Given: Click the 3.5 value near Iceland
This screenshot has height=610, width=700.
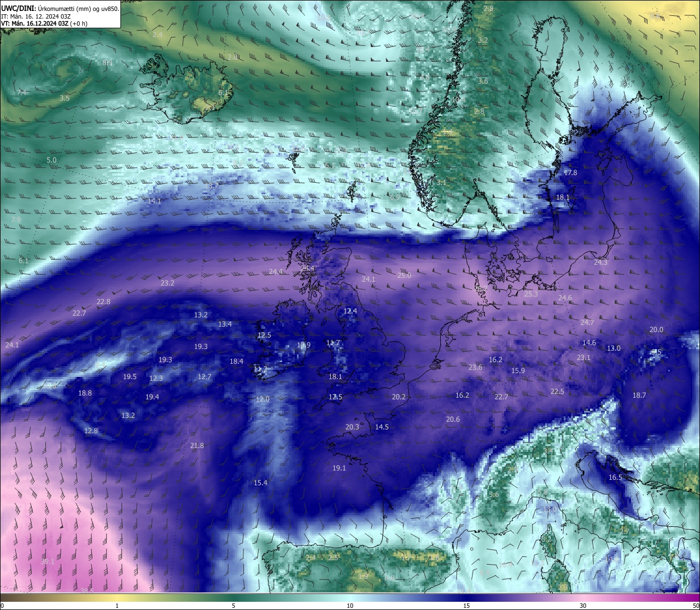Looking at the screenshot, I should (x=65, y=98).
